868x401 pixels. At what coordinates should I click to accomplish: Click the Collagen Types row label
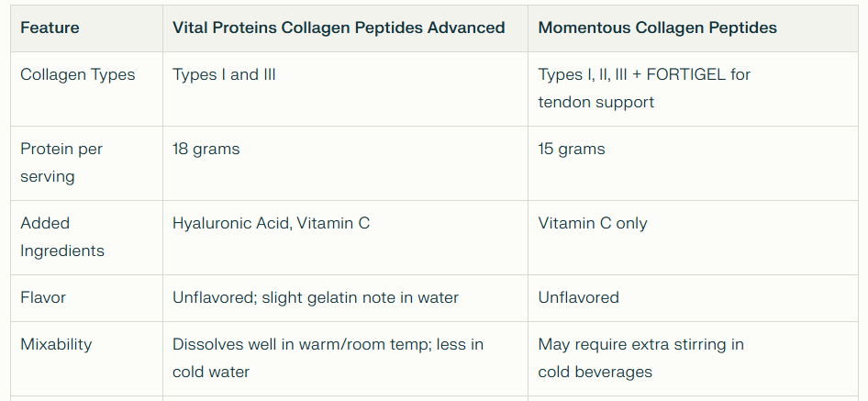point(78,75)
